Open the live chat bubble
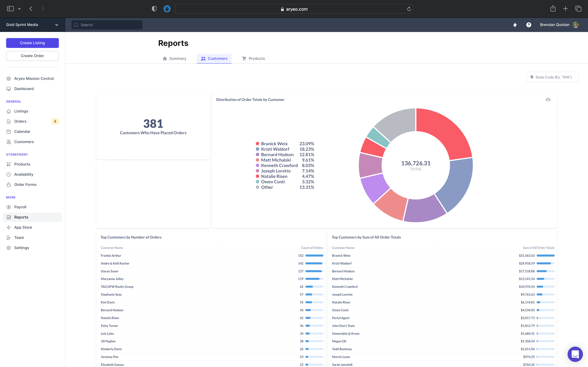 [575, 354]
